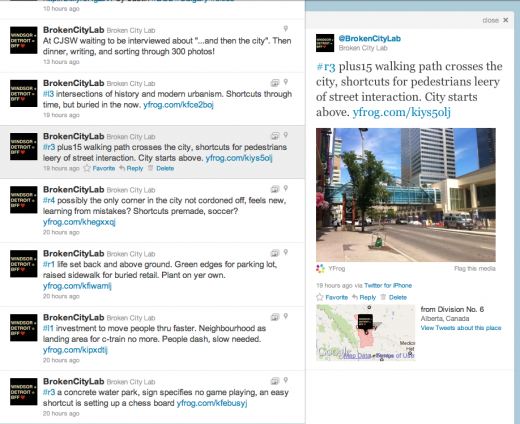Reply to the tweet in detail pane
The width and height of the screenshot is (520, 424).
(364, 297)
